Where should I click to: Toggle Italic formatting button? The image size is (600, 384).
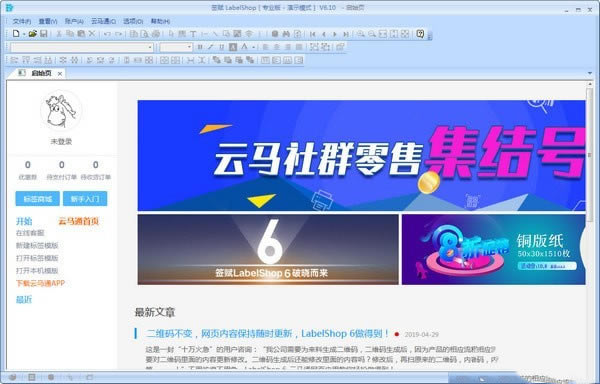[210, 47]
